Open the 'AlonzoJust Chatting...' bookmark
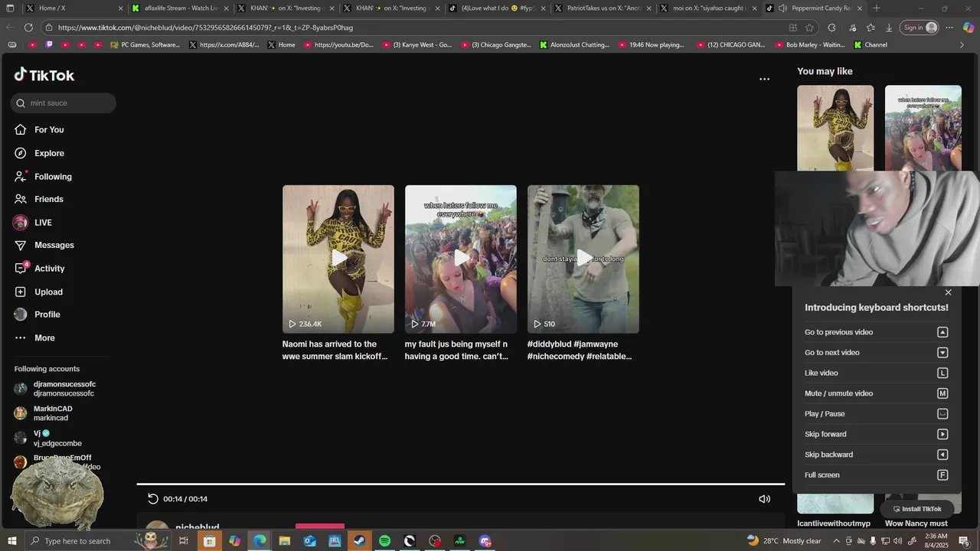 [x=574, y=45]
